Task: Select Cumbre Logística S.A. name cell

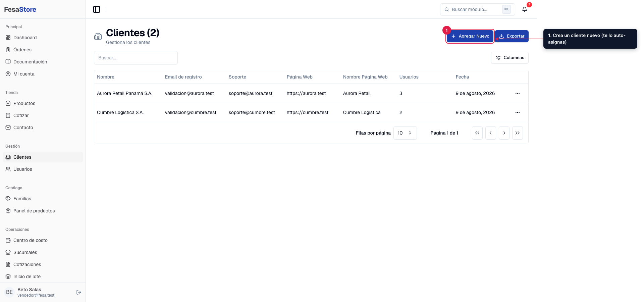Action: [x=120, y=112]
